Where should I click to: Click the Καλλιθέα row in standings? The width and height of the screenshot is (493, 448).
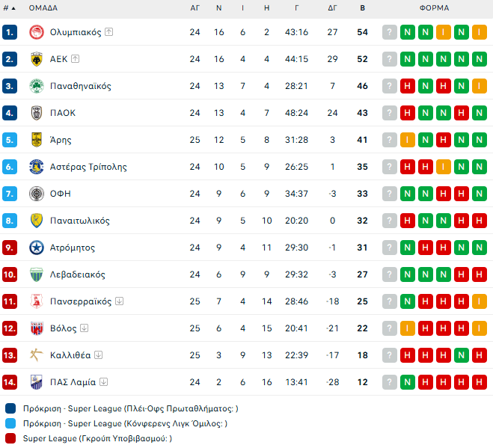click(224, 355)
